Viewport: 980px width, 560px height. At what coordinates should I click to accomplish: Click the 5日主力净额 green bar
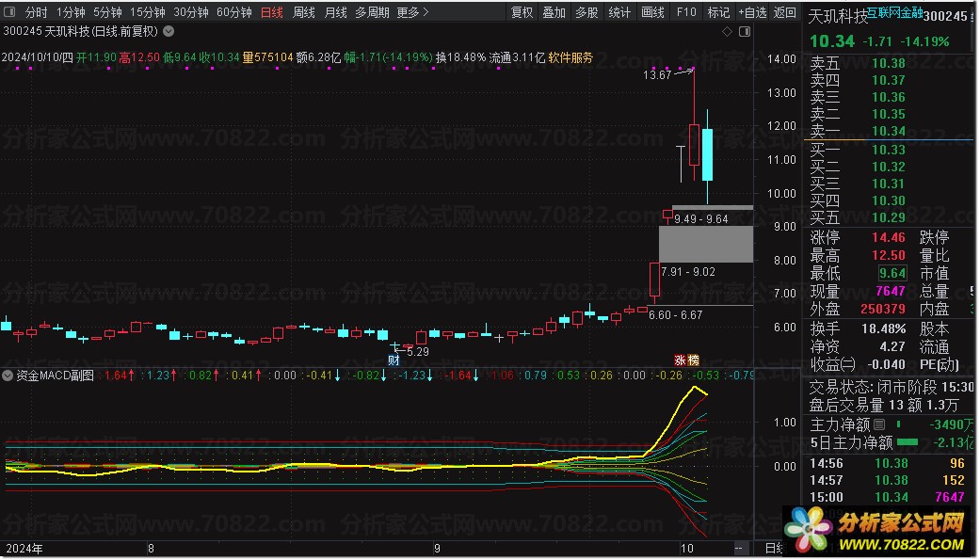(907, 442)
